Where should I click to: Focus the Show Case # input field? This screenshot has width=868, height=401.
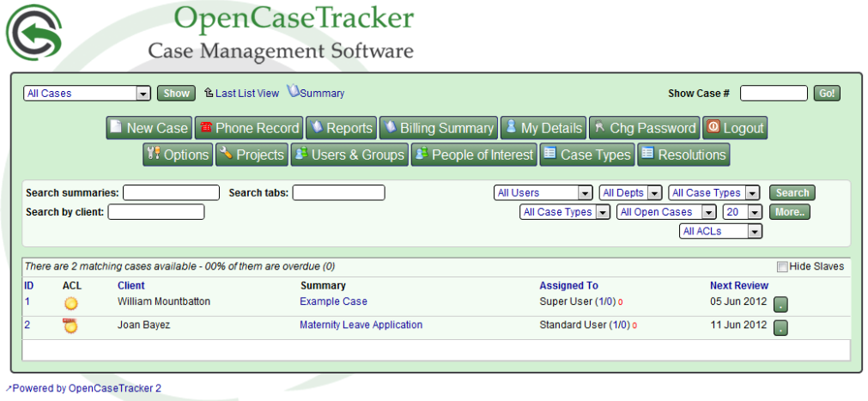pyautogui.click(x=774, y=93)
